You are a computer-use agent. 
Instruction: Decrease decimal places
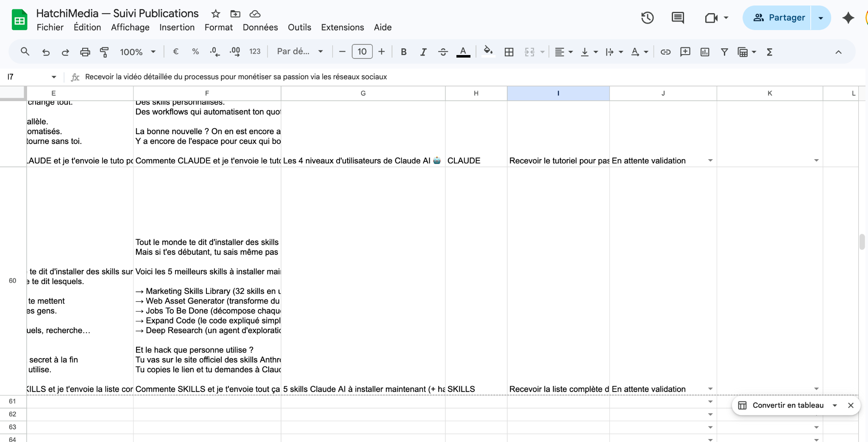tap(215, 52)
